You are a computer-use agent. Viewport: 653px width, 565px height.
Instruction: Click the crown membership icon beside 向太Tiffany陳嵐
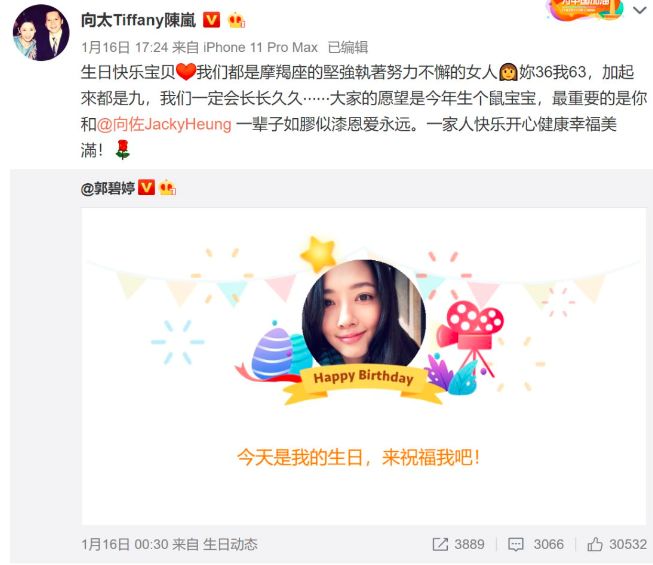tap(236, 20)
